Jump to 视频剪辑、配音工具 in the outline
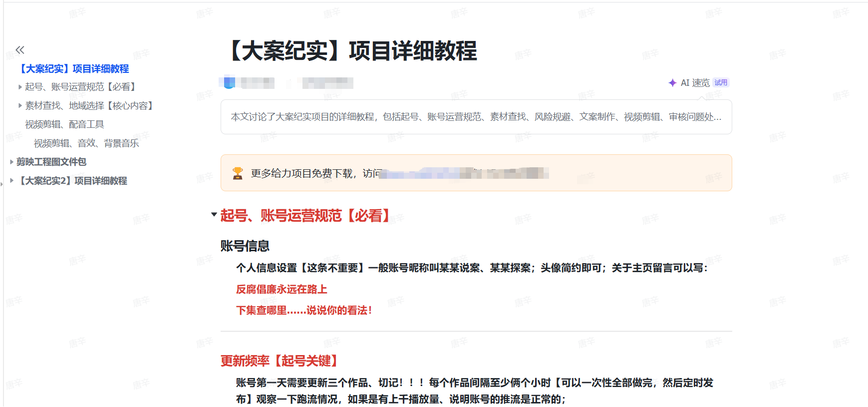This screenshot has height=407, width=868. click(x=64, y=124)
